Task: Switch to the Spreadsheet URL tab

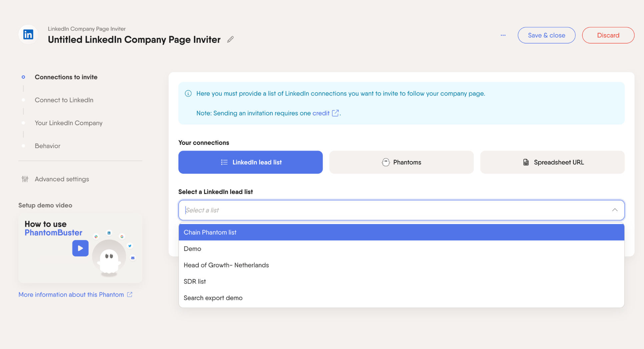Action: [x=552, y=162]
